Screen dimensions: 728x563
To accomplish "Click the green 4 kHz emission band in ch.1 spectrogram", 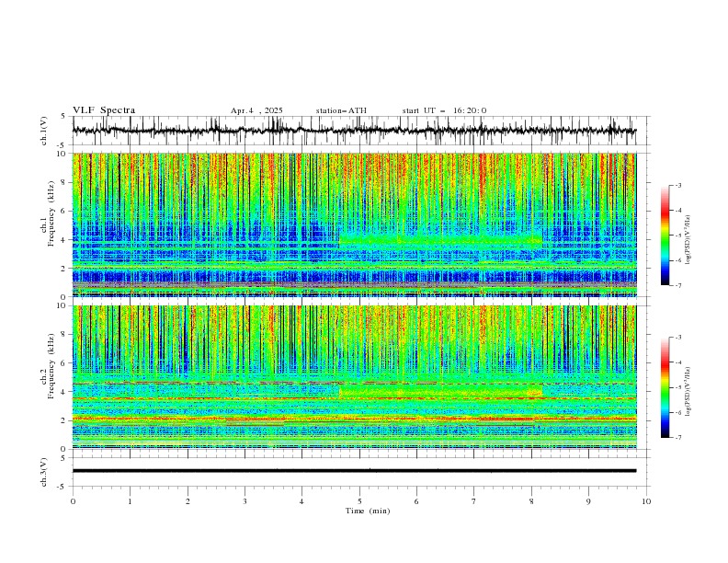I will click(441, 240).
